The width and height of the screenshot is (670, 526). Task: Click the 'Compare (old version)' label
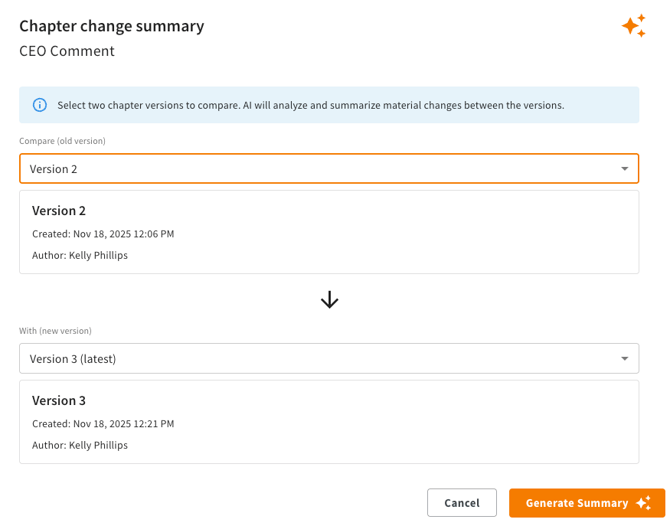click(62, 141)
